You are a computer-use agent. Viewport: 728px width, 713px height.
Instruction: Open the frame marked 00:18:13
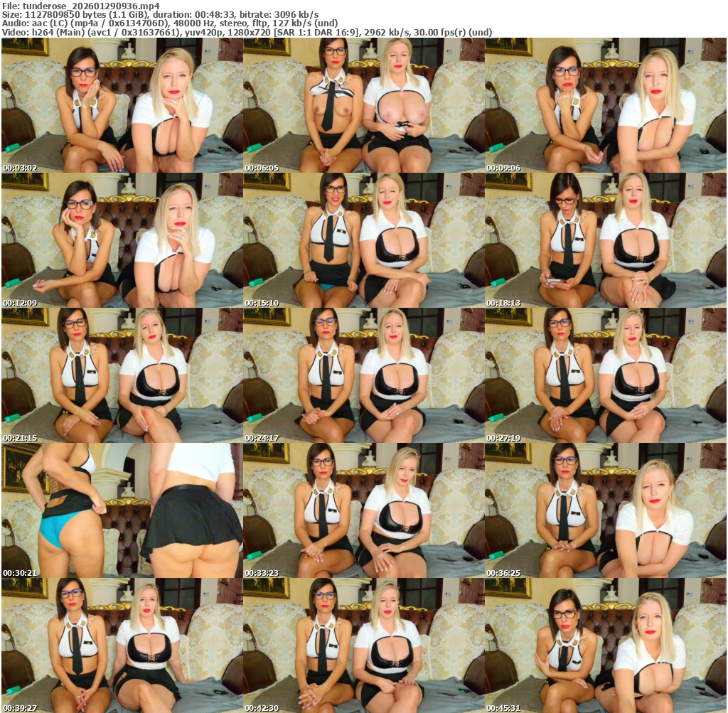tap(606, 240)
